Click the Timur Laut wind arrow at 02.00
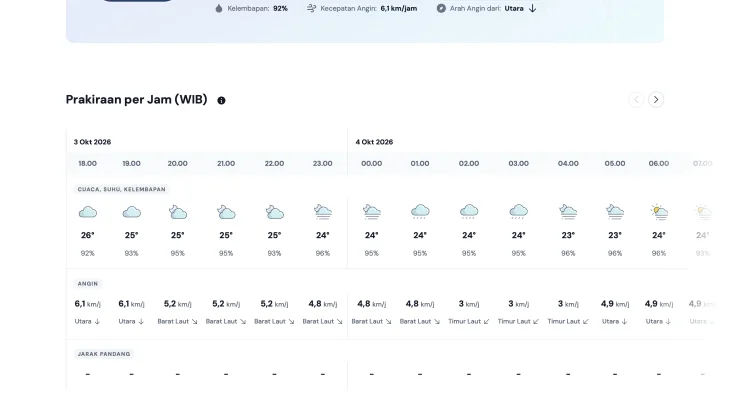750x420 pixels. [x=486, y=321]
